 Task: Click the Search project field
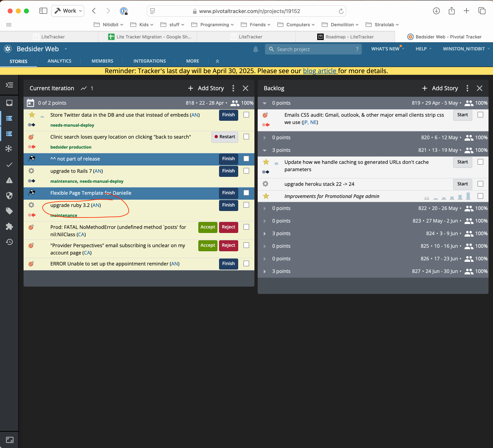coord(313,49)
